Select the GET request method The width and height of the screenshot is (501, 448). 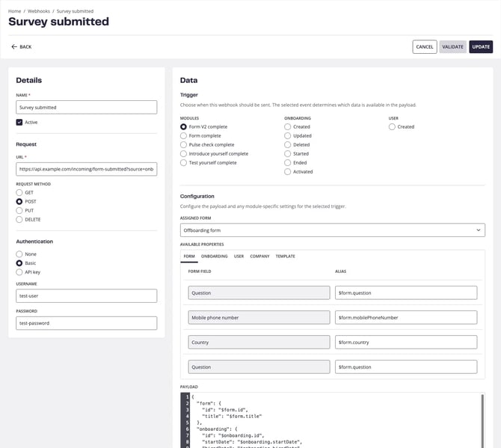(19, 192)
